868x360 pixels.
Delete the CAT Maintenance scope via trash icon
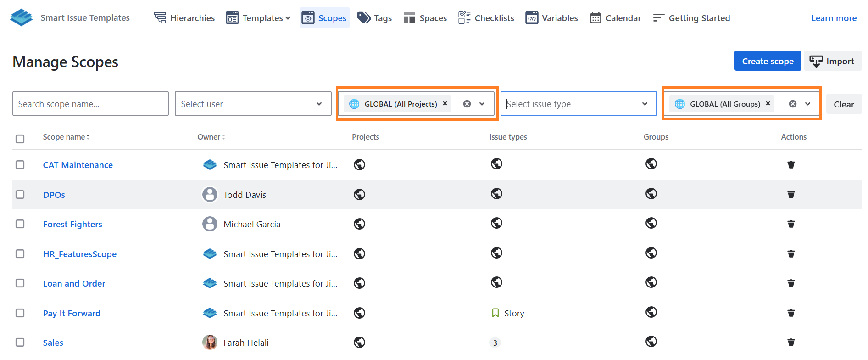point(791,165)
